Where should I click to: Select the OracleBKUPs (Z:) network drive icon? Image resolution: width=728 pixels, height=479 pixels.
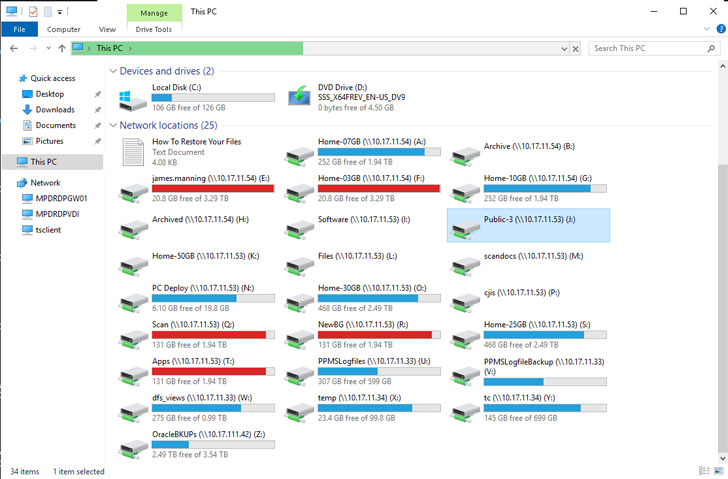[x=132, y=445]
